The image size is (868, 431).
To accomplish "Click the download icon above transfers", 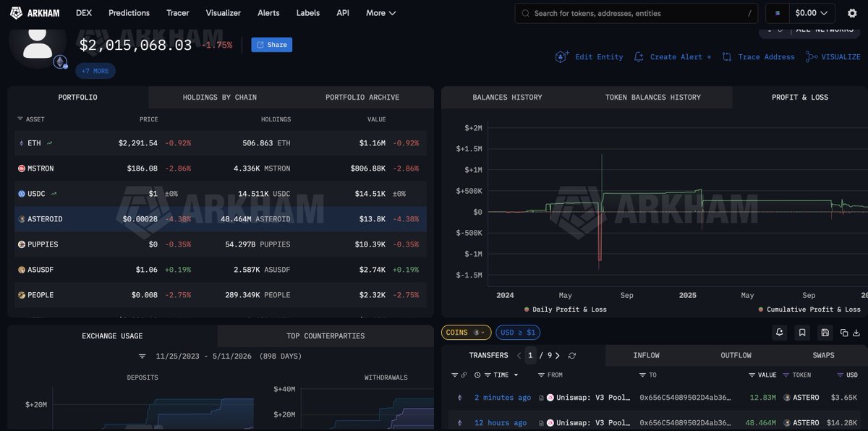I will click(856, 333).
